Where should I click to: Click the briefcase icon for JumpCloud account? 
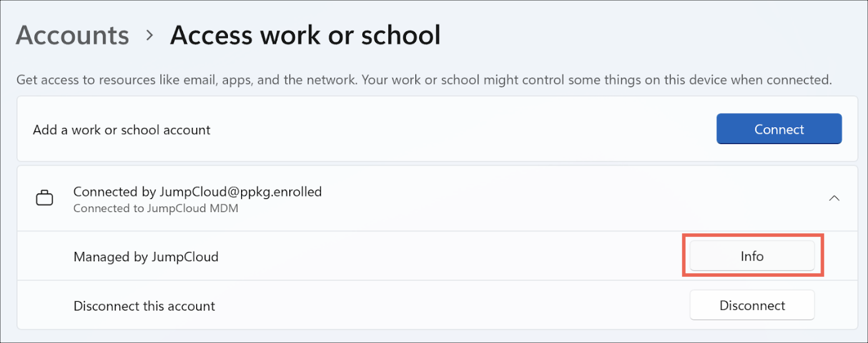[44, 199]
